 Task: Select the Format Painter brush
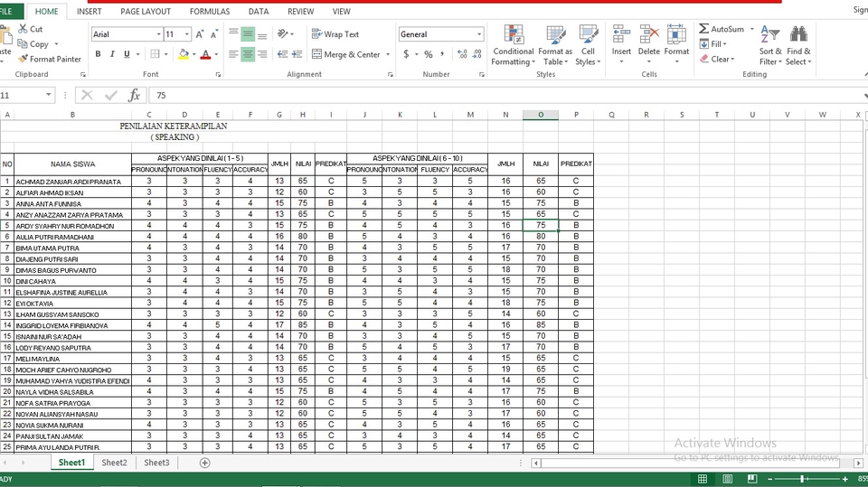(23, 59)
